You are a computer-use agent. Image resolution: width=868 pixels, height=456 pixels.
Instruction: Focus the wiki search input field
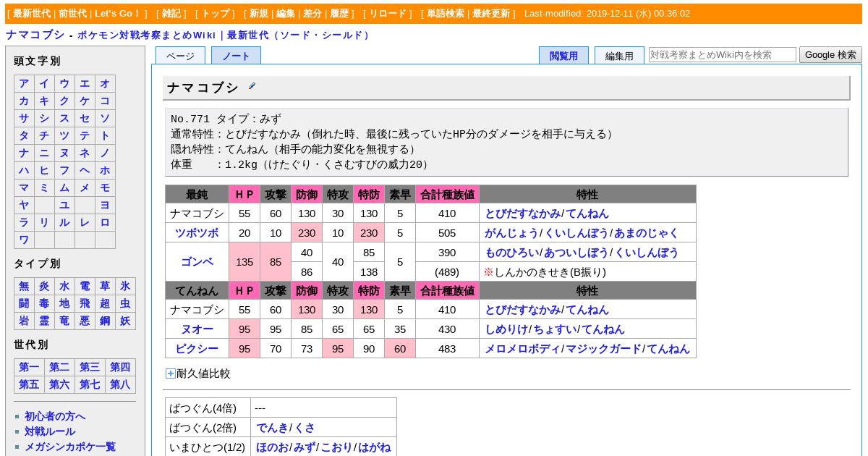722,54
